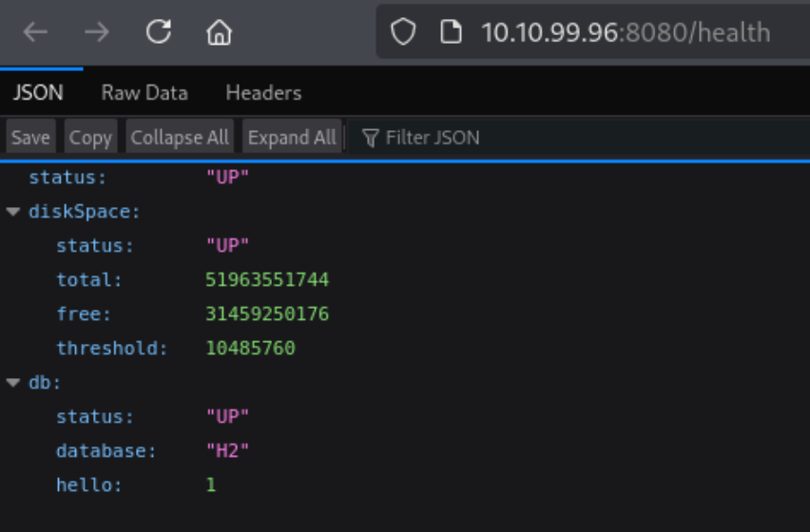Click the URL address bar text
The image size is (810, 532).
[x=625, y=32]
